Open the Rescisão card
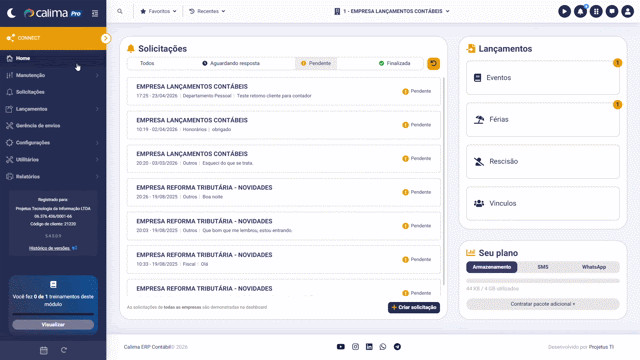Image resolution: width=640 pixels, height=360 pixels. coord(543,162)
